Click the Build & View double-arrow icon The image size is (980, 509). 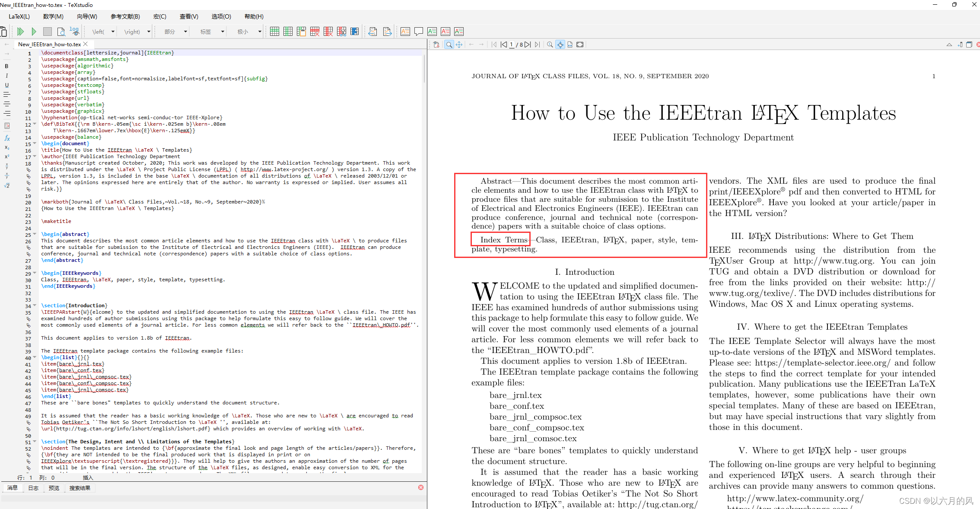point(20,32)
